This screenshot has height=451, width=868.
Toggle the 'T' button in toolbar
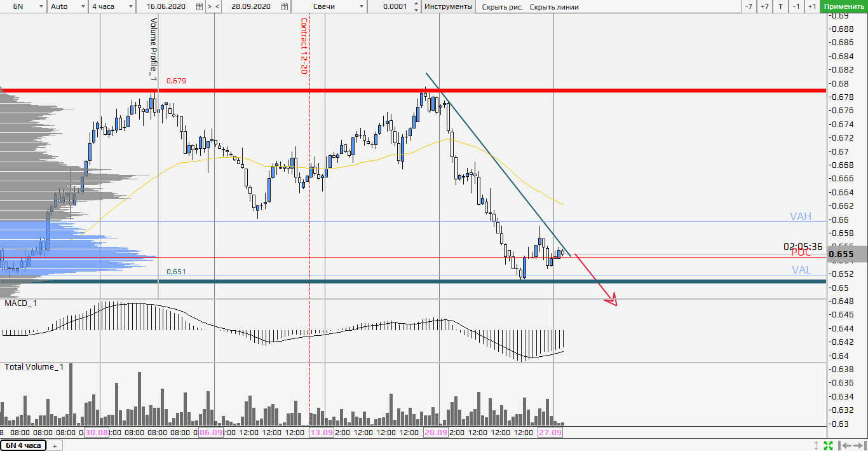[780, 6]
